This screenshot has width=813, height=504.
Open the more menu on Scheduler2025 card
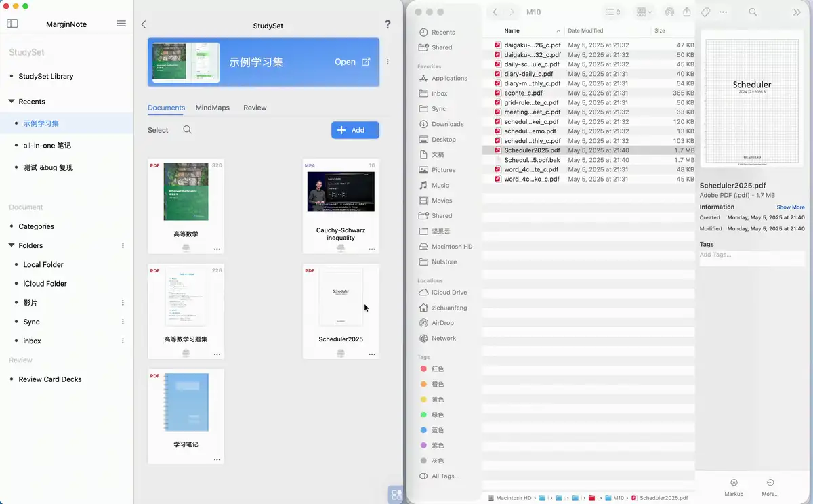(x=372, y=354)
